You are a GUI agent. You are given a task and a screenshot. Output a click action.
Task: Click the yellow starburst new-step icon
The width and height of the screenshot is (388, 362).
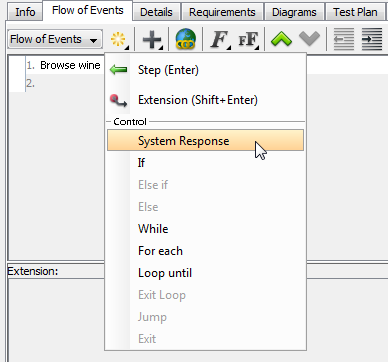[x=119, y=39]
